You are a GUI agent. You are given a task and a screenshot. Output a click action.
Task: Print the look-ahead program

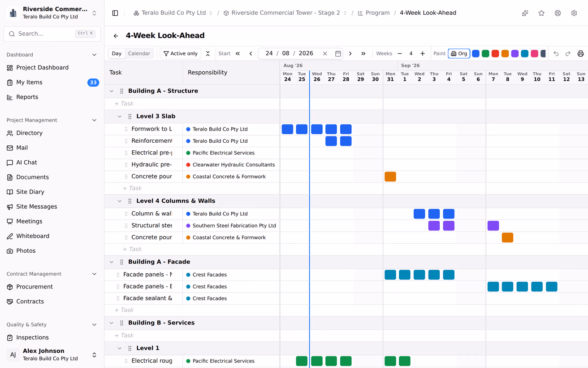coord(580,53)
